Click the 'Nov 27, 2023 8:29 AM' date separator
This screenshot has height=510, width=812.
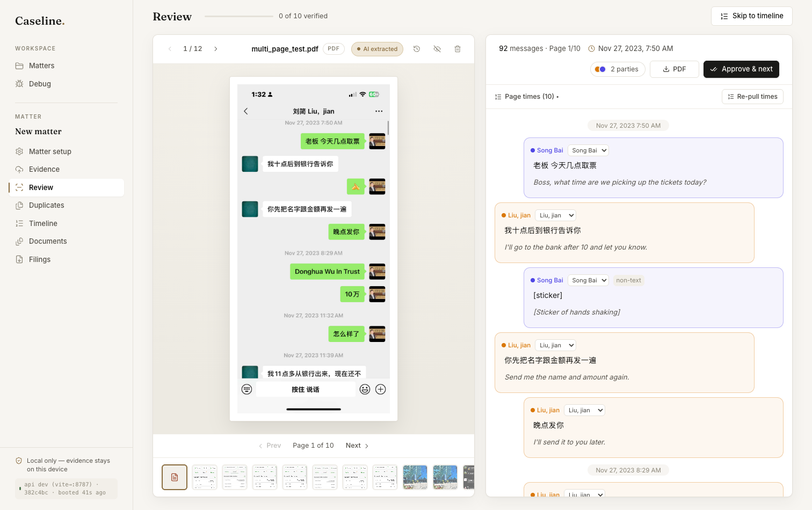[x=628, y=470]
